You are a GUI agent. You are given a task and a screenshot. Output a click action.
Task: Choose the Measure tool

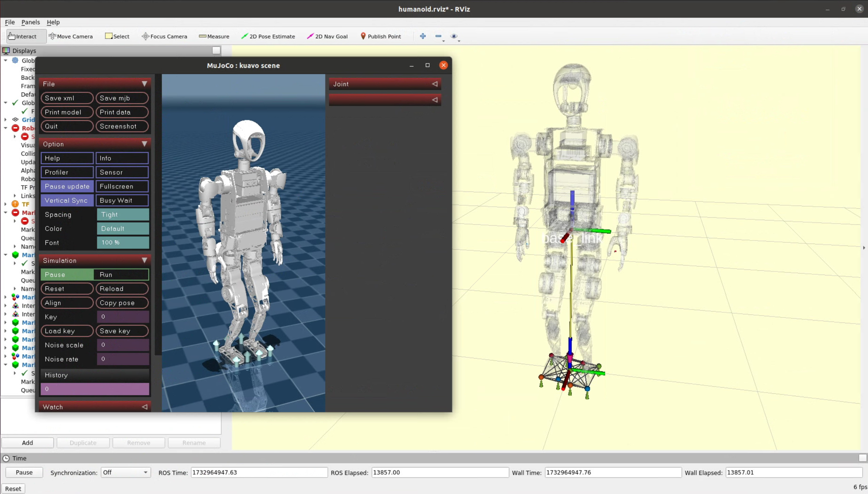[x=214, y=36]
